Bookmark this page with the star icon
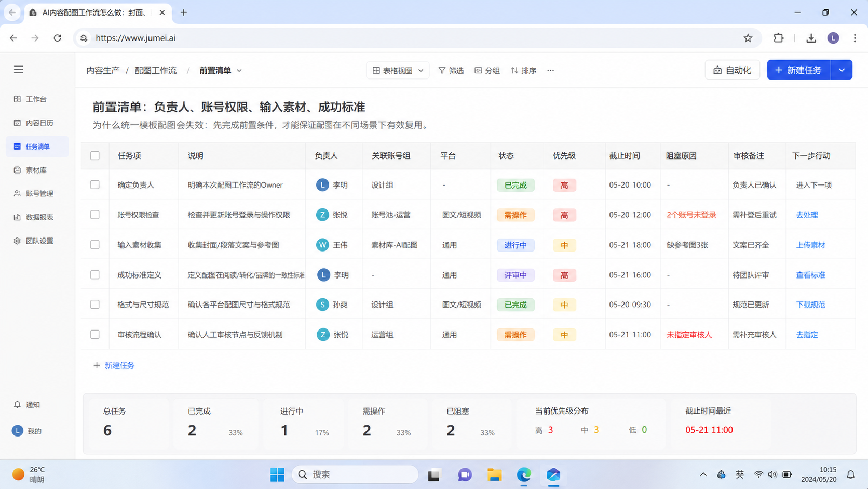Viewport: 868px width, 489px height. tap(748, 38)
